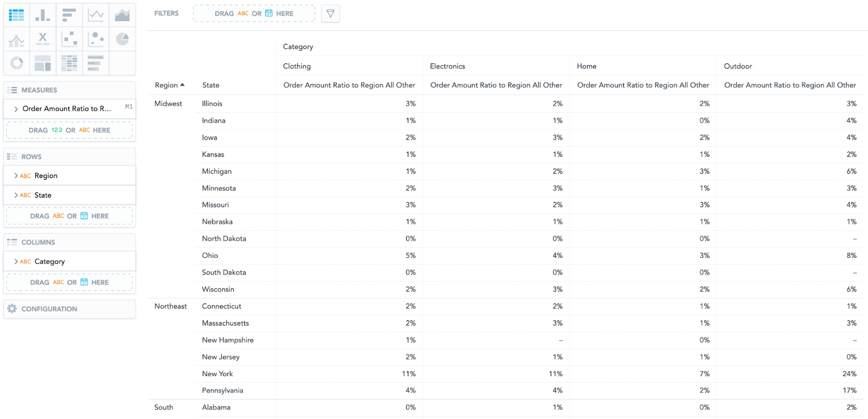Viewport: 868px width, 419px height.
Task: Click the filters drag drop zone
Action: (254, 14)
